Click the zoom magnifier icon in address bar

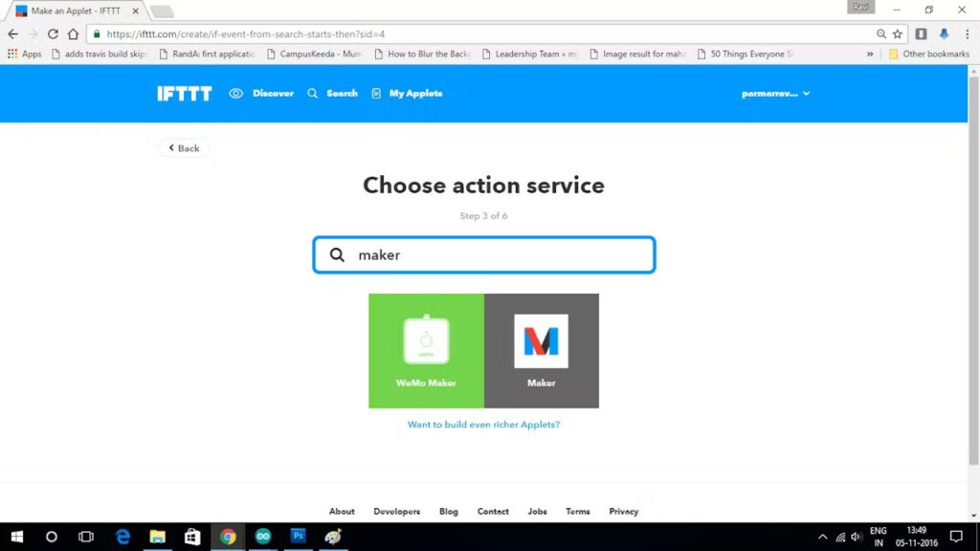[881, 34]
